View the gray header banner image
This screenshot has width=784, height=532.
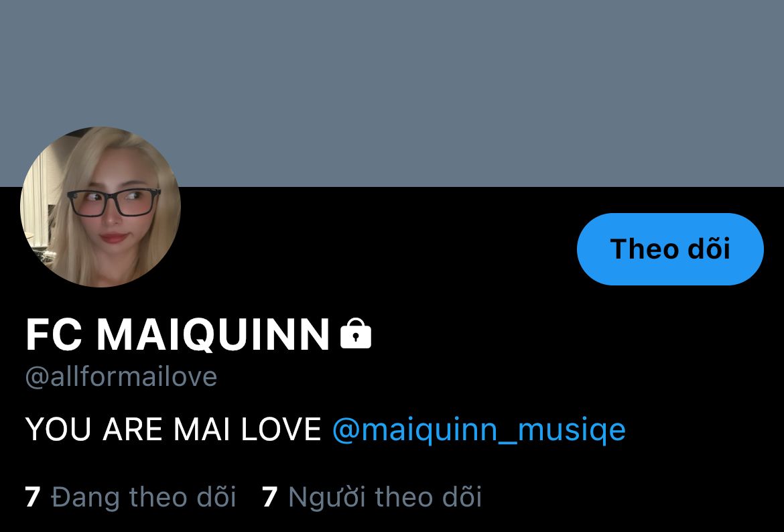(392, 93)
